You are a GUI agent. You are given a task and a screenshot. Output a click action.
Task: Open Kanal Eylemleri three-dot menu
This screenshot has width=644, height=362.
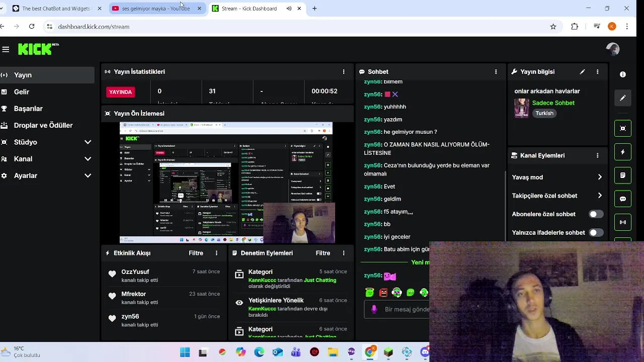coord(597,156)
